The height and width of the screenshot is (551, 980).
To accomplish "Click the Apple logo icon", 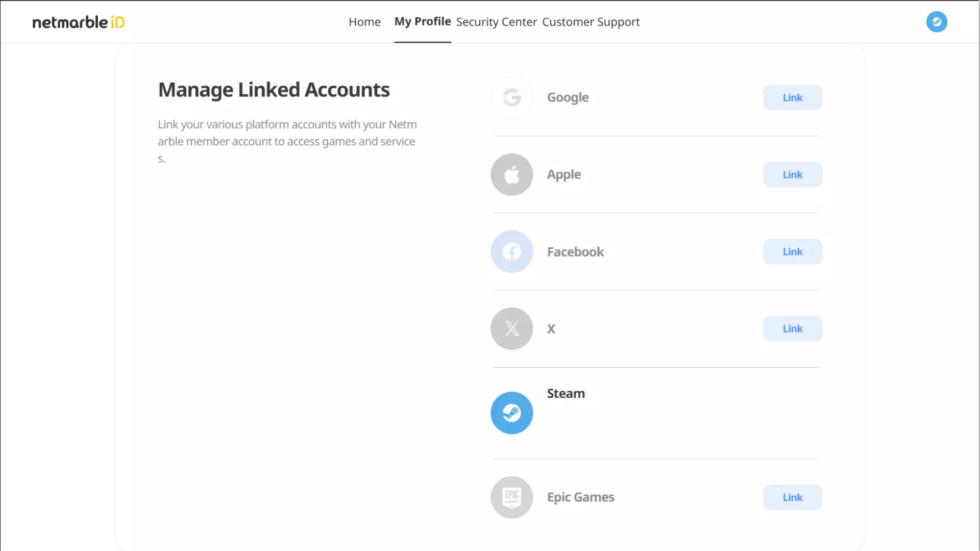I will 511,174.
